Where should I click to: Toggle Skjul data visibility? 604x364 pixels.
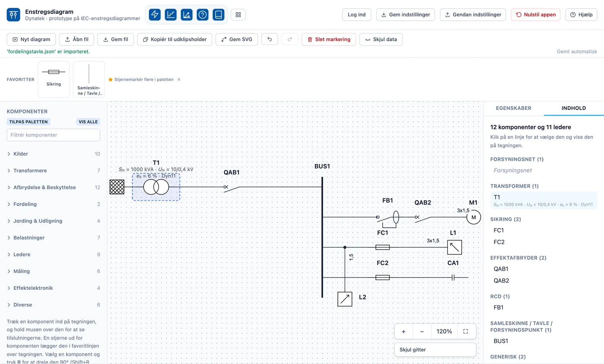[x=381, y=39]
